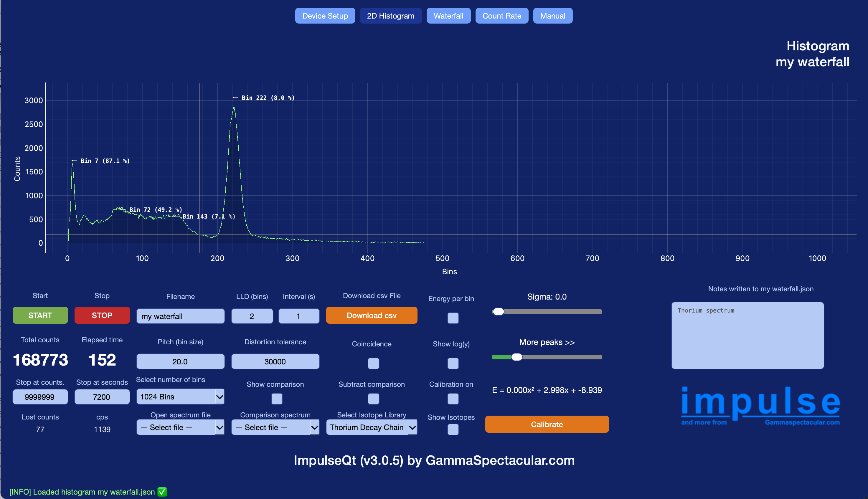
Task: Open the Count Rate view
Action: (502, 15)
